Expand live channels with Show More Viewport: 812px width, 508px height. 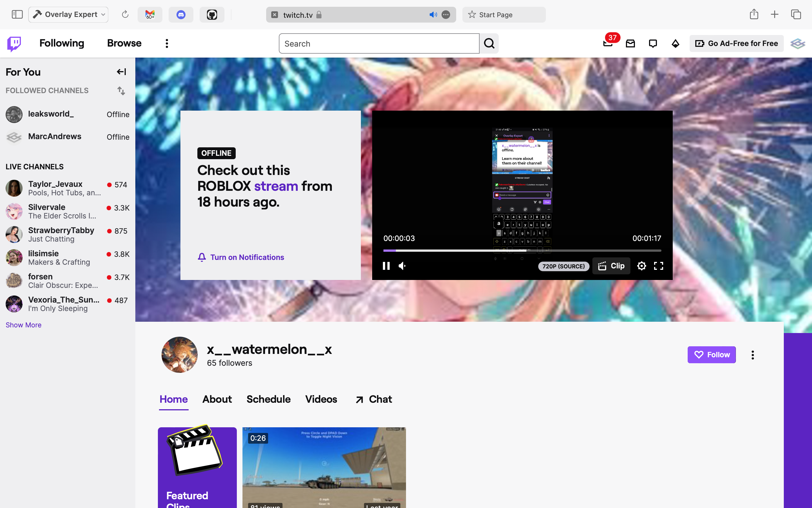pos(23,325)
